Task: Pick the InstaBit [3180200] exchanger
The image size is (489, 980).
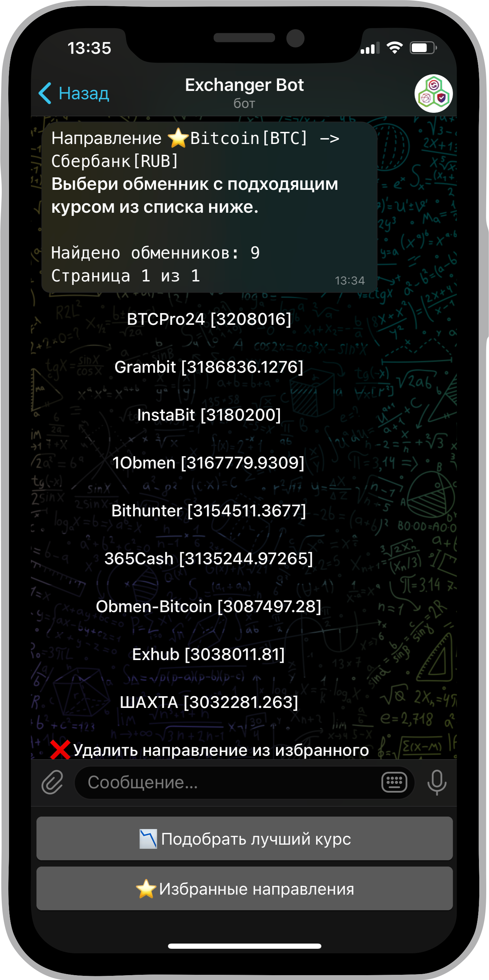Action: click(x=209, y=415)
